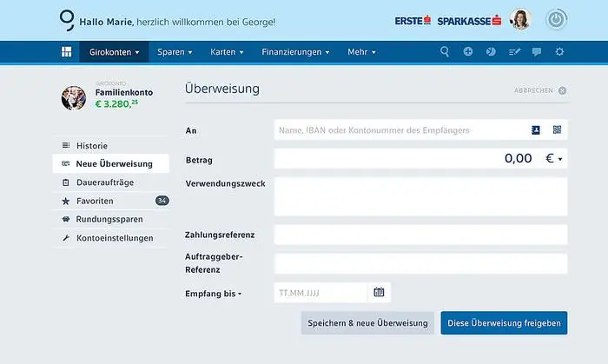Open Historie in the sidebar
This screenshot has width=608, height=364.
click(111, 145)
